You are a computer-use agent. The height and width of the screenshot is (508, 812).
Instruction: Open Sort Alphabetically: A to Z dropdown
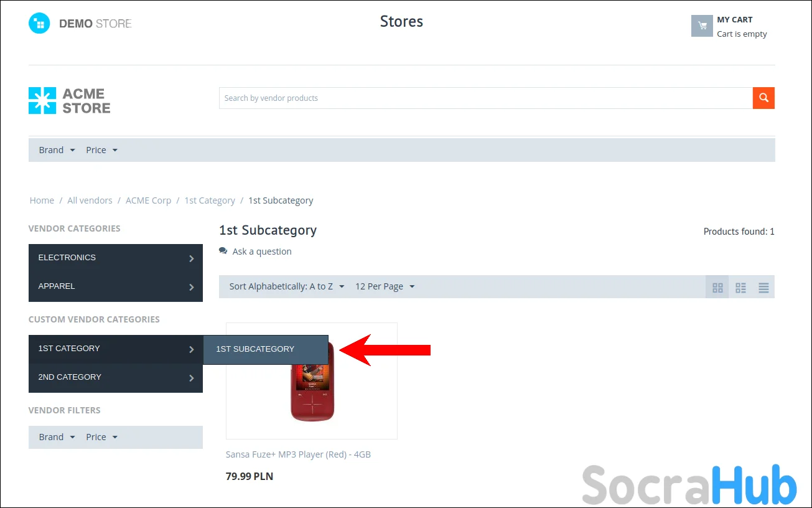pyautogui.click(x=287, y=286)
